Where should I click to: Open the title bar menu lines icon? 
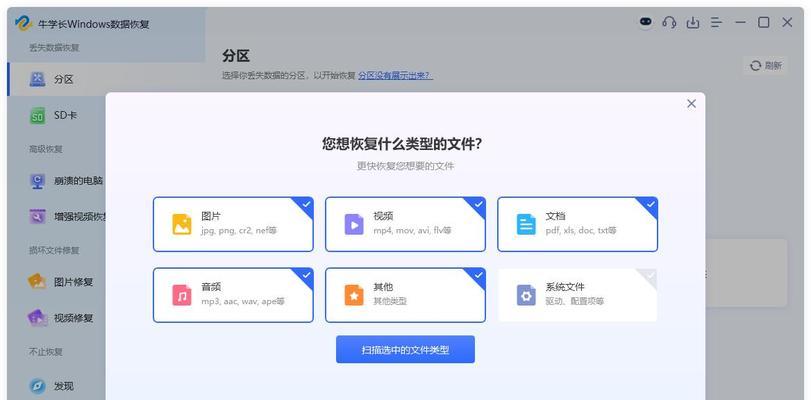tap(716, 22)
